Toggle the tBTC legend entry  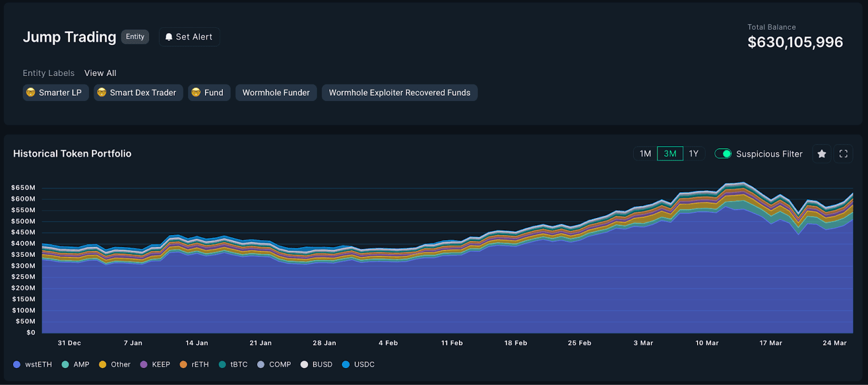(233, 364)
